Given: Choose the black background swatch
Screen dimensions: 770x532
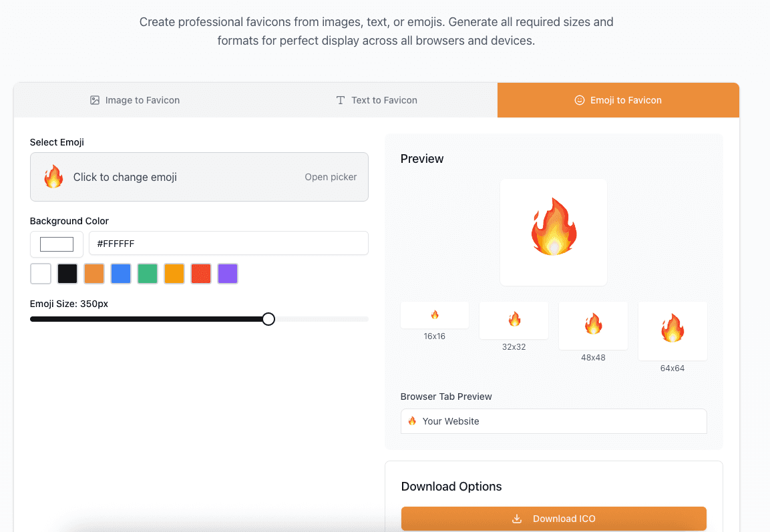Looking at the screenshot, I should tap(67, 274).
